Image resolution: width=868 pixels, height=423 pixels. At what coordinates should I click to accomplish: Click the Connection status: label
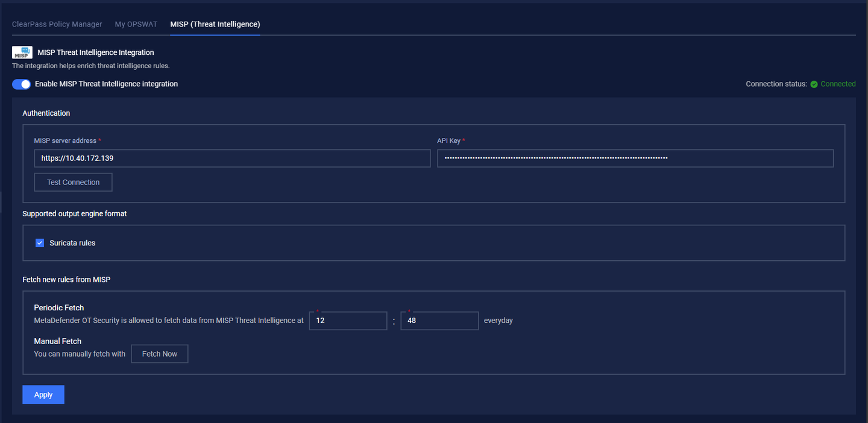point(776,84)
